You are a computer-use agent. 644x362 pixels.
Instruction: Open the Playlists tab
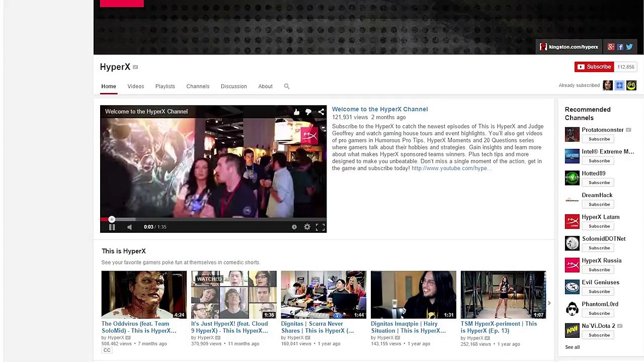[x=165, y=86]
